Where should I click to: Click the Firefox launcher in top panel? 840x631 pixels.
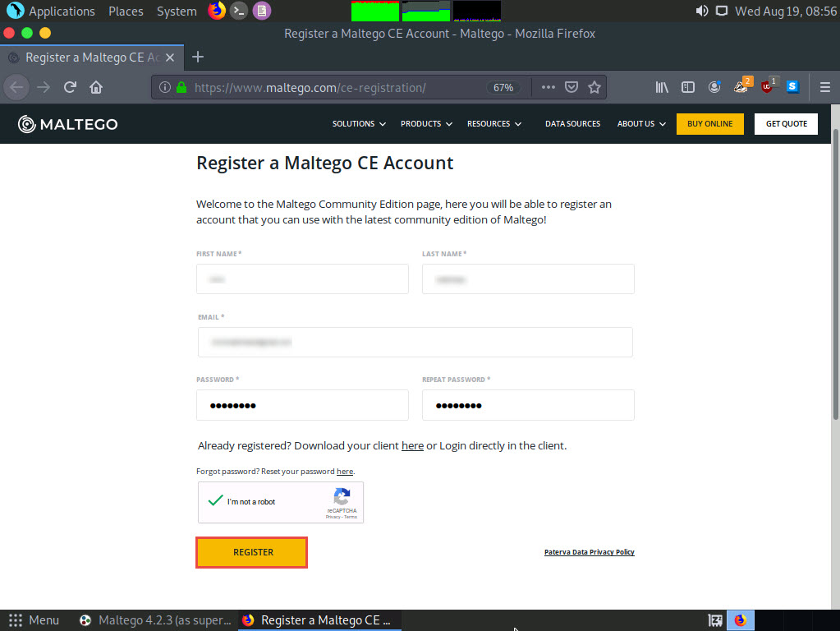point(217,11)
